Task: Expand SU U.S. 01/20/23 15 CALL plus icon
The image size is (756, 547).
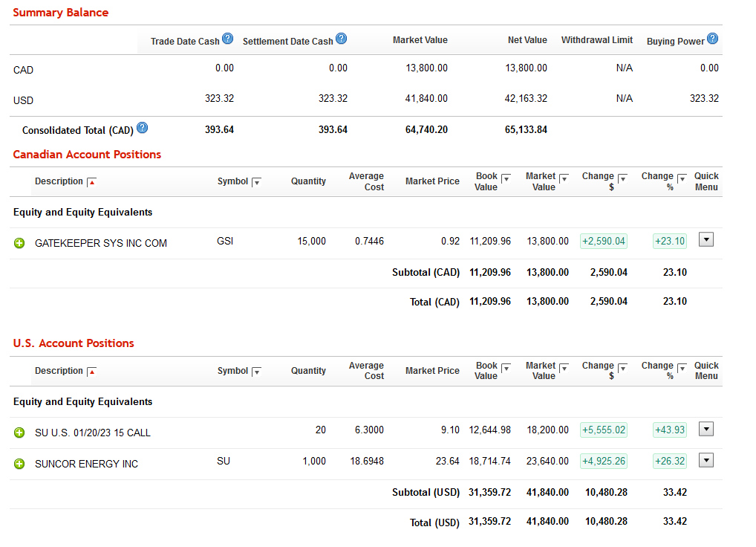Action: 19,433
